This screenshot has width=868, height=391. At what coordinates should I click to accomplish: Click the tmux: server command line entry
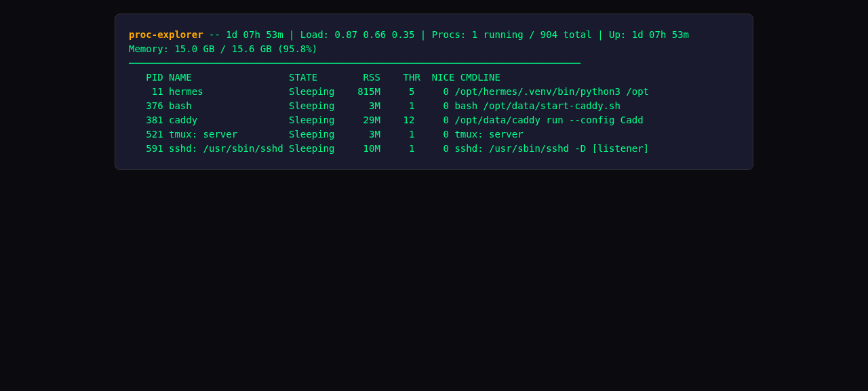(489, 134)
